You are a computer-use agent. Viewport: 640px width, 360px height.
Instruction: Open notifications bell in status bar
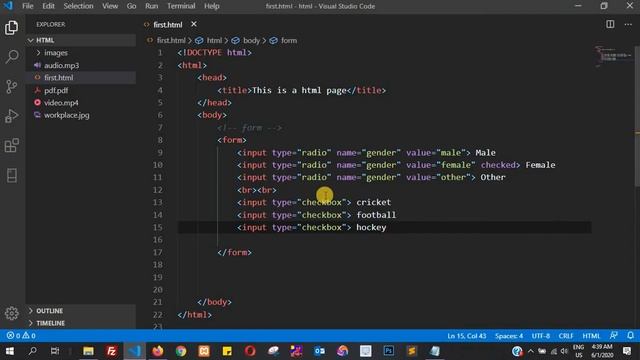point(630,336)
